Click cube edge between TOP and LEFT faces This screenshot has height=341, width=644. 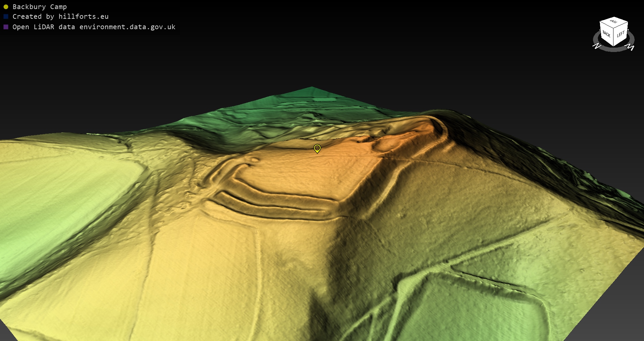pyautogui.click(x=621, y=25)
